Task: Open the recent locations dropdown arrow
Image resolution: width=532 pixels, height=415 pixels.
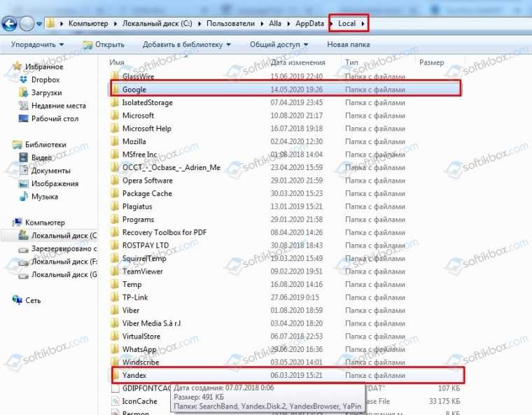Action: (x=39, y=24)
